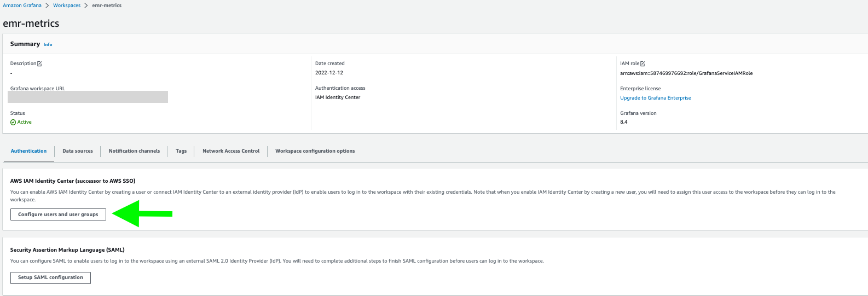This screenshot has height=296, width=868.
Task: Click the Enterprise license label
Action: click(640, 89)
